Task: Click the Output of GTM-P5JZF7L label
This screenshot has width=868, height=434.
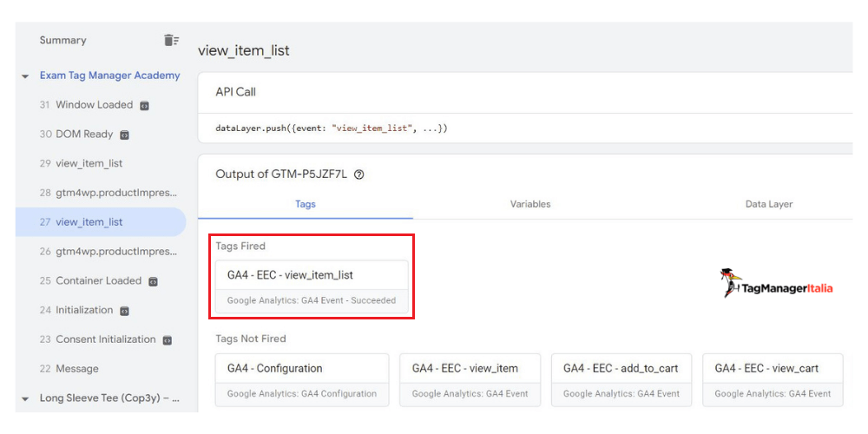Action: [281, 174]
